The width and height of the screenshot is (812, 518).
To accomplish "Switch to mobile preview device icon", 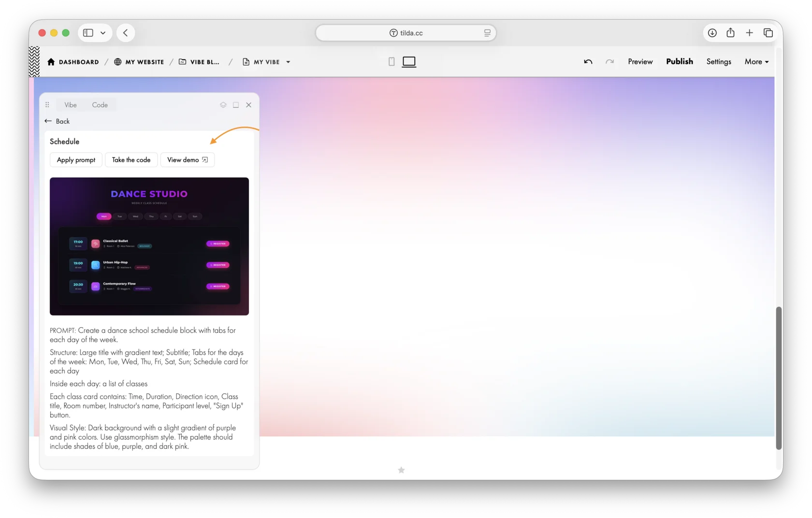I will click(391, 61).
